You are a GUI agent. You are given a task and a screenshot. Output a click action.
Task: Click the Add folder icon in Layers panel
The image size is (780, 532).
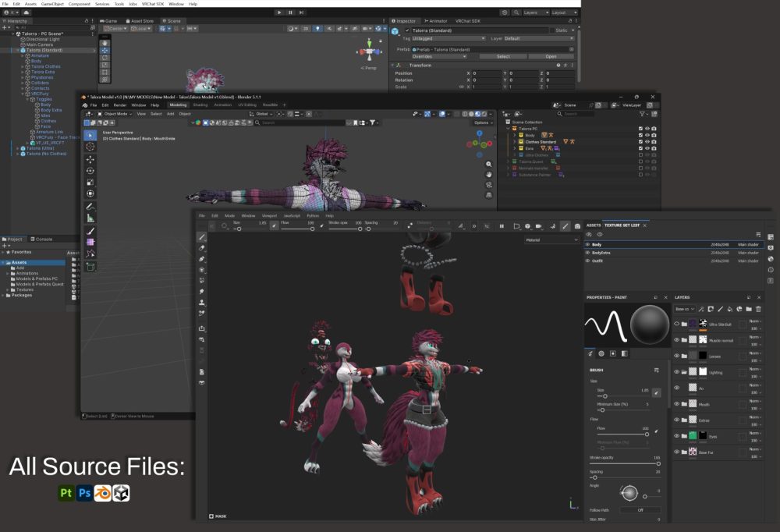click(749, 309)
